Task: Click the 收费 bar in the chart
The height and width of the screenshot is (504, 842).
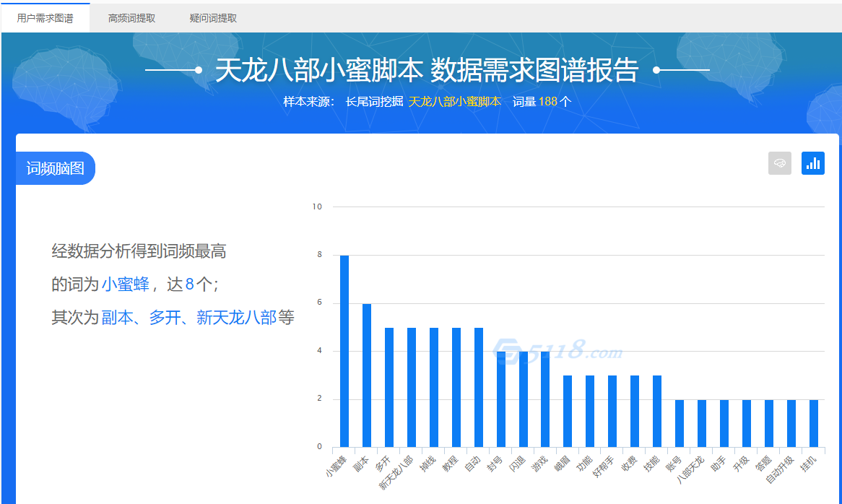Action: pyautogui.click(x=635, y=411)
